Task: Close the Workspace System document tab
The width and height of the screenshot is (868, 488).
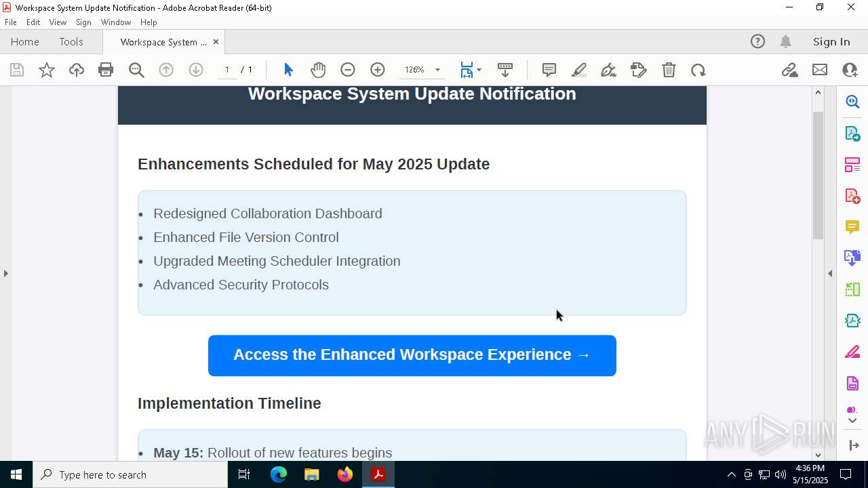Action: [216, 42]
